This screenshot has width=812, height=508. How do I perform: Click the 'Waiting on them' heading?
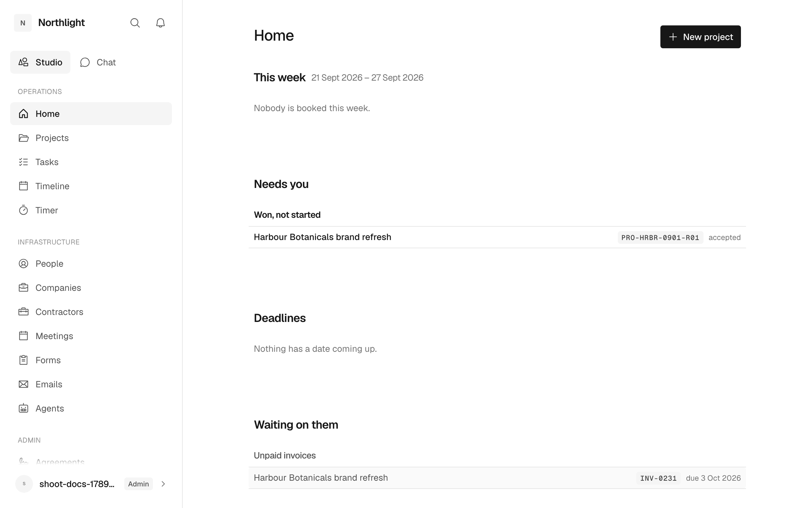point(296,425)
